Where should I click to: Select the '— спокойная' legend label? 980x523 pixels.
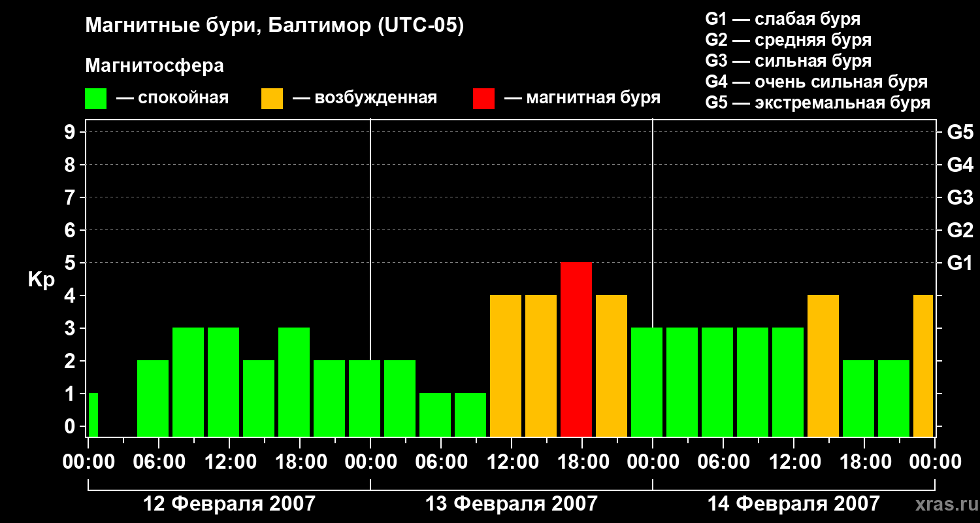coord(172,98)
